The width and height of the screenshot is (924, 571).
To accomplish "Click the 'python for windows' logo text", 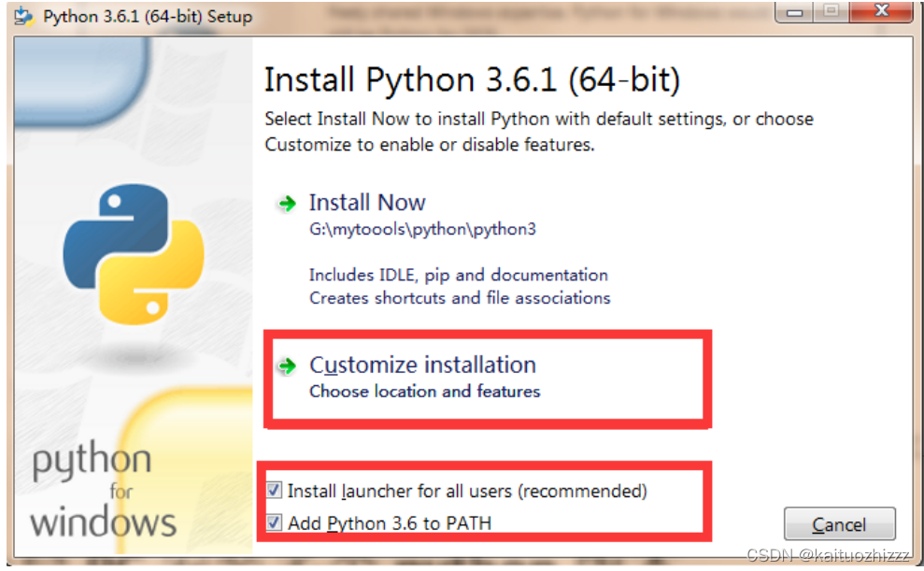I will (103, 491).
